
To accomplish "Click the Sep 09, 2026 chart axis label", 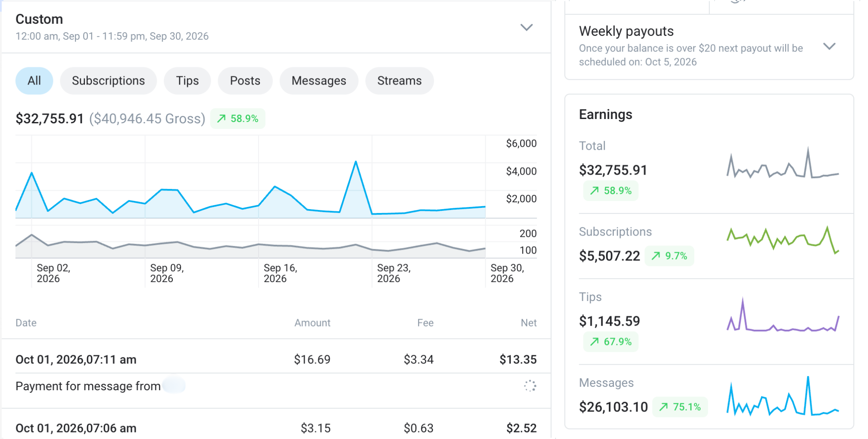I will coord(167,273).
